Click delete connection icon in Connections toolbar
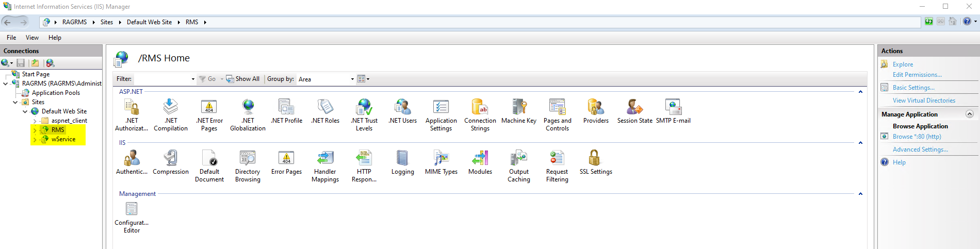This screenshot has height=249, width=980. pyautogui.click(x=50, y=63)
